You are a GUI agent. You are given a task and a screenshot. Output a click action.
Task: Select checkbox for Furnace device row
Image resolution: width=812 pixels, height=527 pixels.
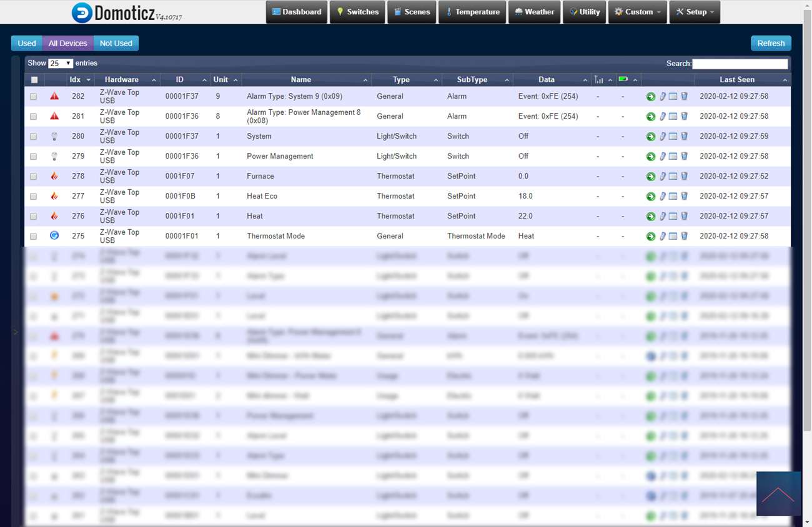tap(34, 177)
